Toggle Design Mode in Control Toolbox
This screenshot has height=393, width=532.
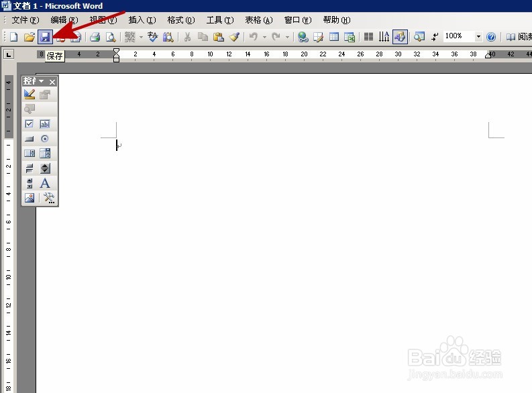pos(30,95)
